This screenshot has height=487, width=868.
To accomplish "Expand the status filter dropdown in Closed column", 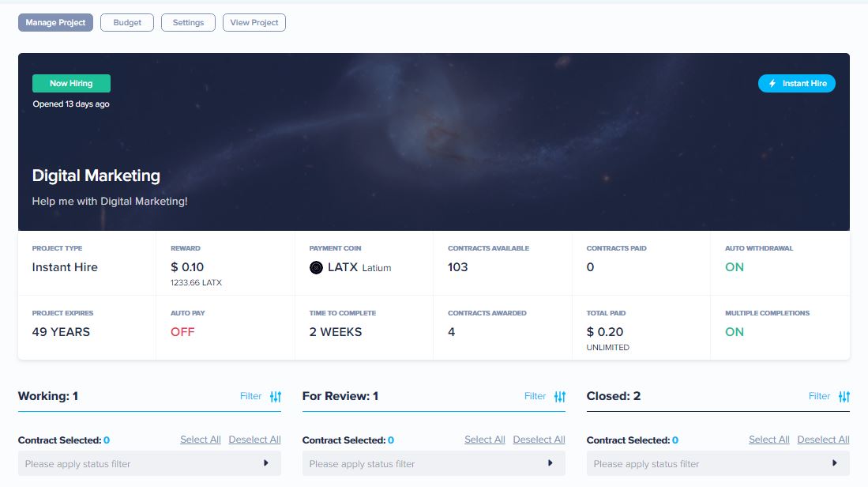I will [717, 464].
